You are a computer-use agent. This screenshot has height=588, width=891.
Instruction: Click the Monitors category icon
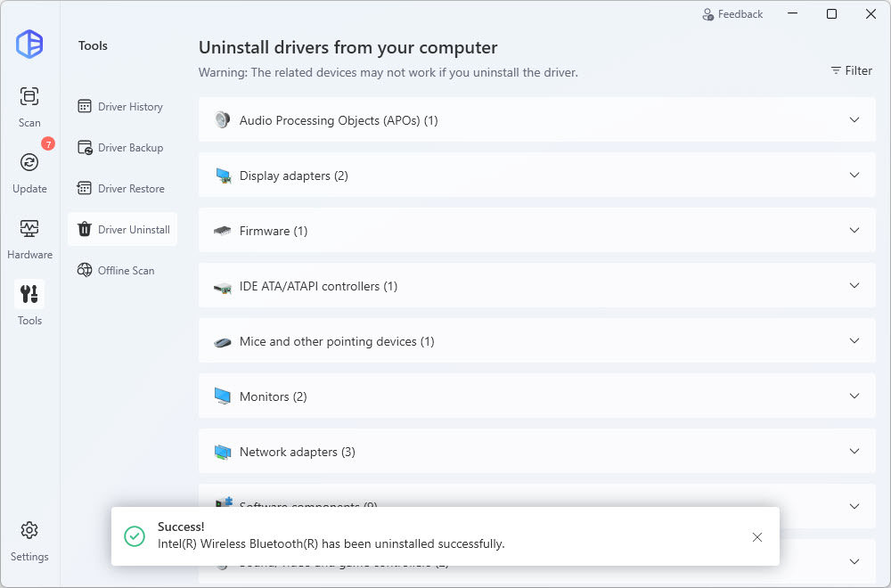(x=223, y=396)
